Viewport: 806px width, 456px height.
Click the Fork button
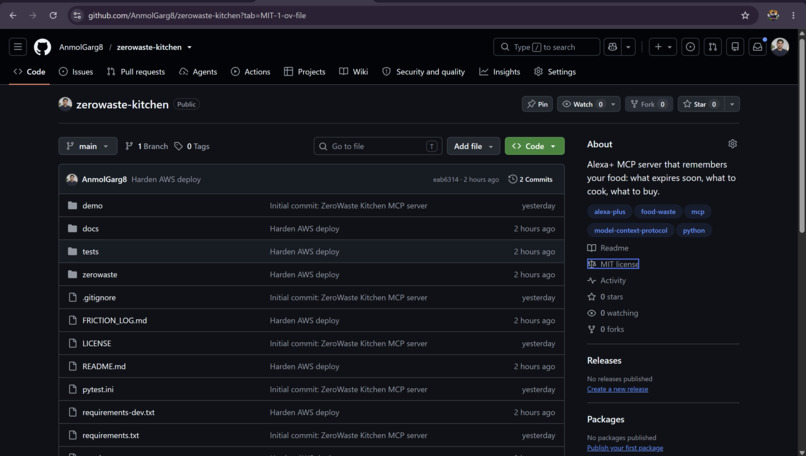point(649,104)
